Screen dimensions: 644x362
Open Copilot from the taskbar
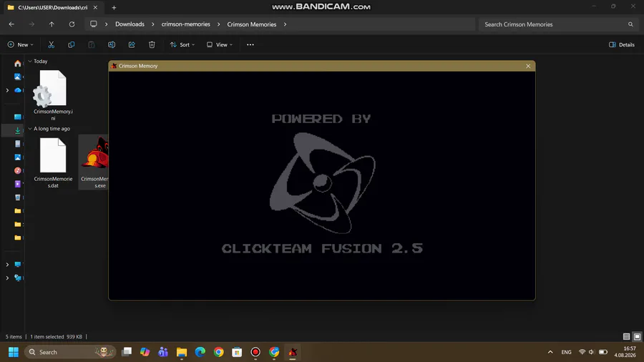145,352
